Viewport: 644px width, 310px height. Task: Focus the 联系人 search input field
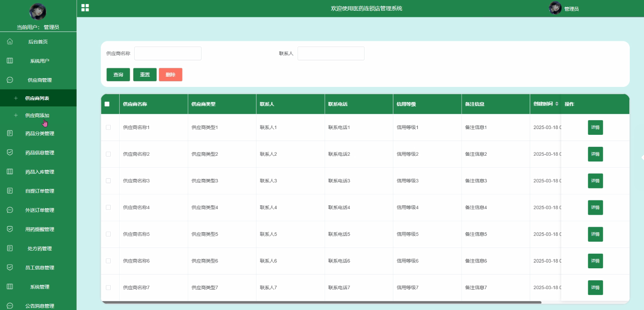click(x=331, y=53)
